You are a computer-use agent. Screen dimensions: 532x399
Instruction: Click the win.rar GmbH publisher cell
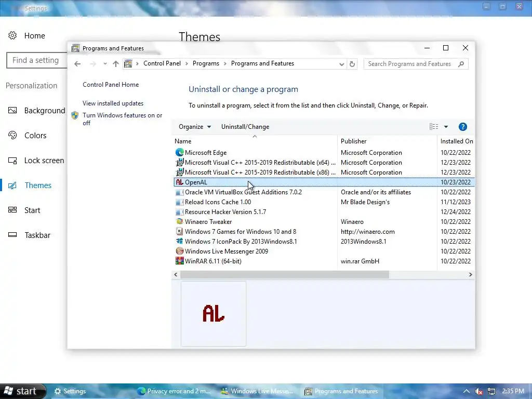tap(360, 261)
